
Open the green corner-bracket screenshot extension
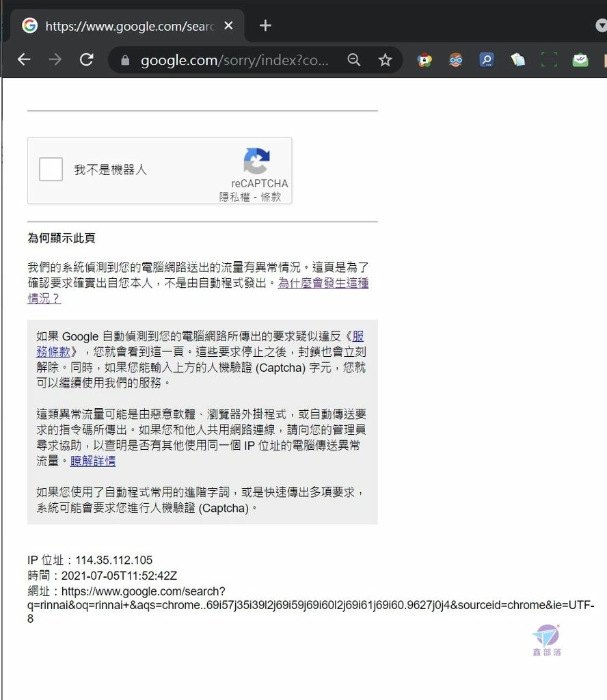[549, 60]
